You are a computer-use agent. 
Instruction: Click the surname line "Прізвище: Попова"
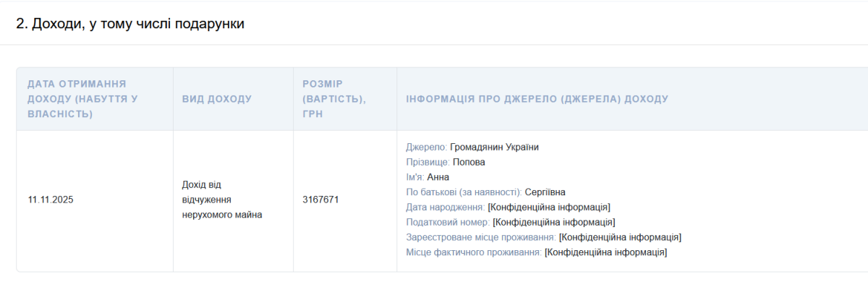[x=446, y=162]
